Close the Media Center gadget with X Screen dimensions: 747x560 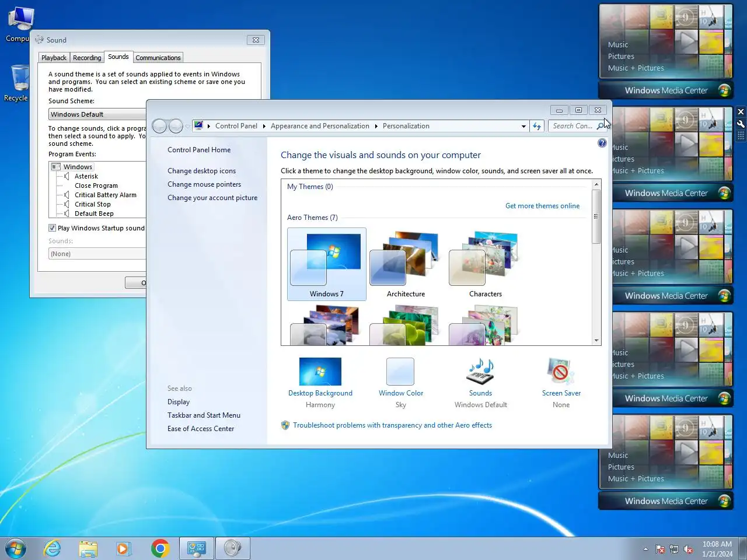741,112
